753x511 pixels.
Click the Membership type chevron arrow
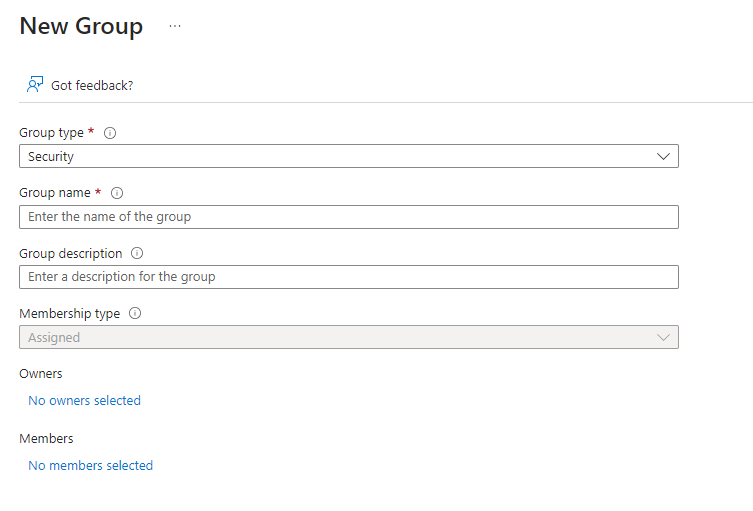click(663, 337)
